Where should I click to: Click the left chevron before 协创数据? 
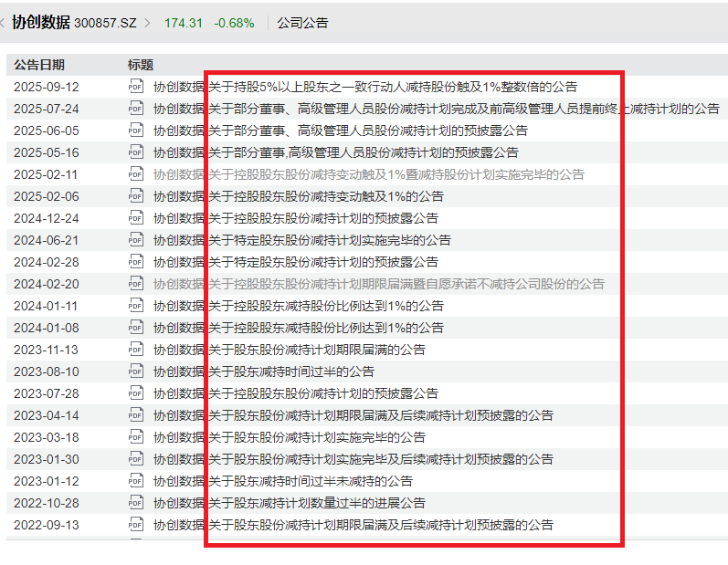(x=4, y=23)
